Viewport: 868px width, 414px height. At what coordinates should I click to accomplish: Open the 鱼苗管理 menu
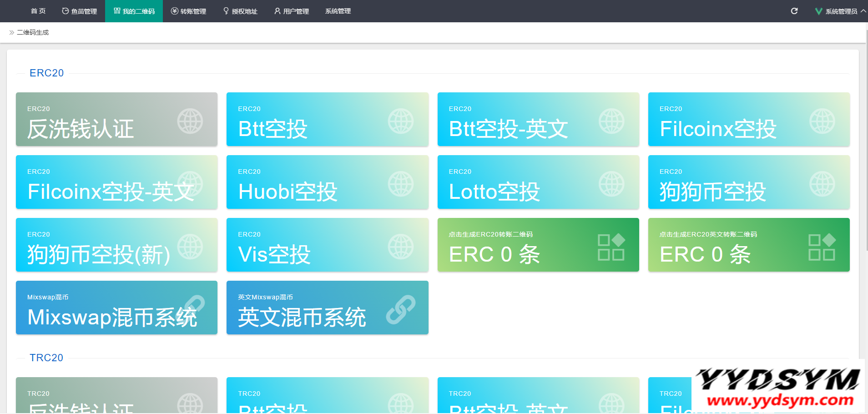(80, 11)
